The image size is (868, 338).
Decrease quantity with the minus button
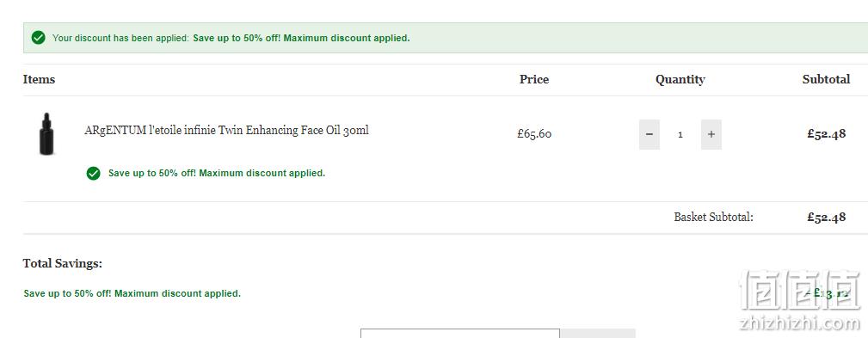click(649, 134)
